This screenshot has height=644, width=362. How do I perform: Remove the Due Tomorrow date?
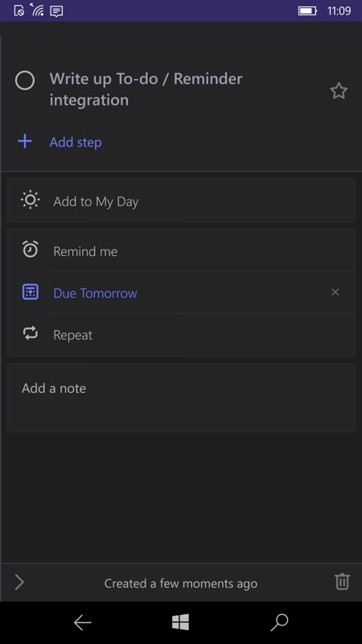pyautogui.click(x=335, y=292)
